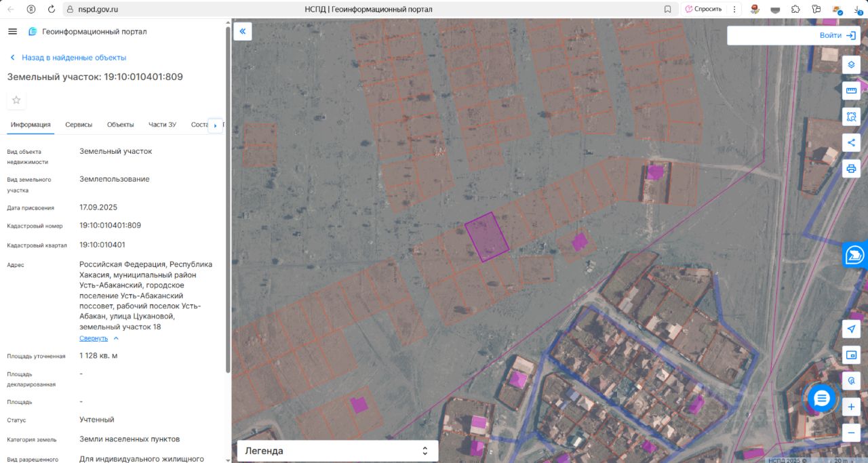Share the current map view

point(852,142)
